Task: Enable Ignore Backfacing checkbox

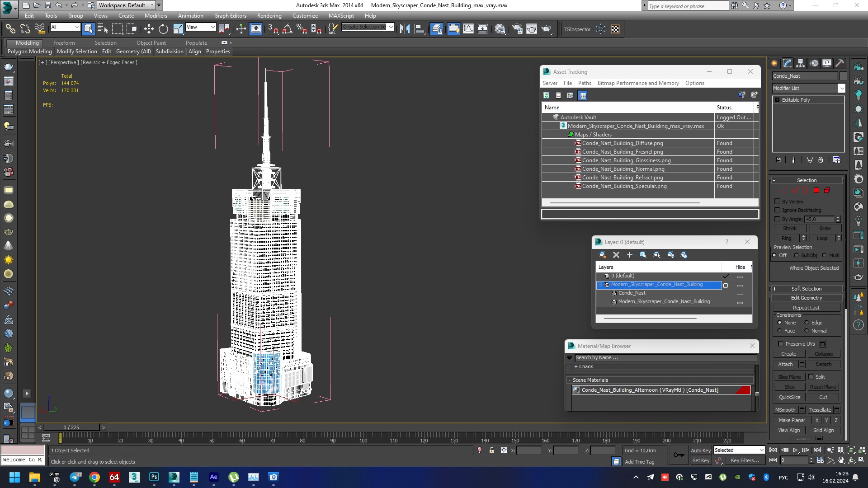Action: tap(778, 210)
